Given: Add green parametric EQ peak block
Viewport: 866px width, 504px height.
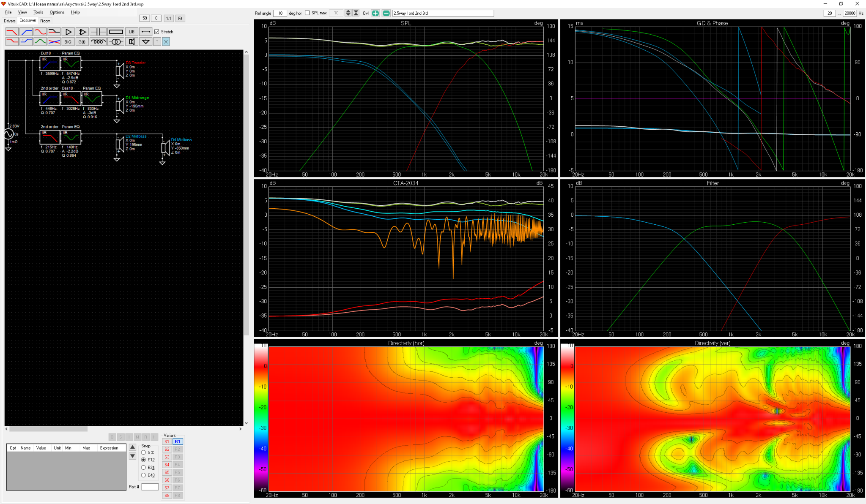Looking at the screenshot, I should pyautogui.click(x=40, y=41).
